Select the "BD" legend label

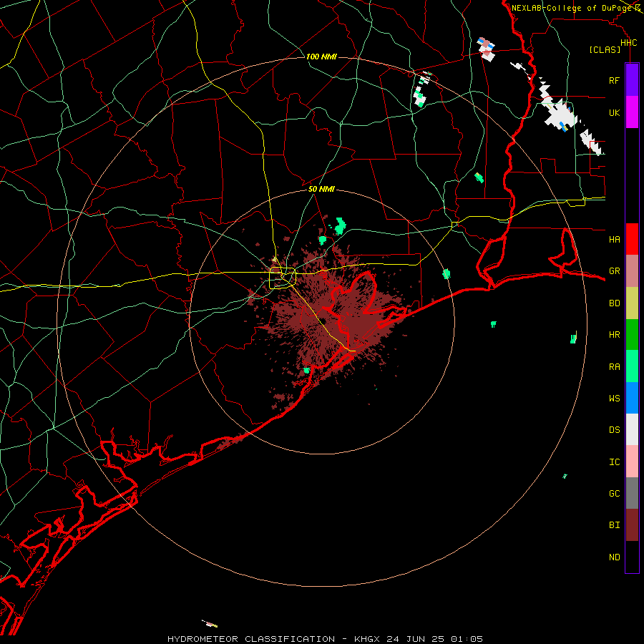pyautogui.click(x=615, y=303)
